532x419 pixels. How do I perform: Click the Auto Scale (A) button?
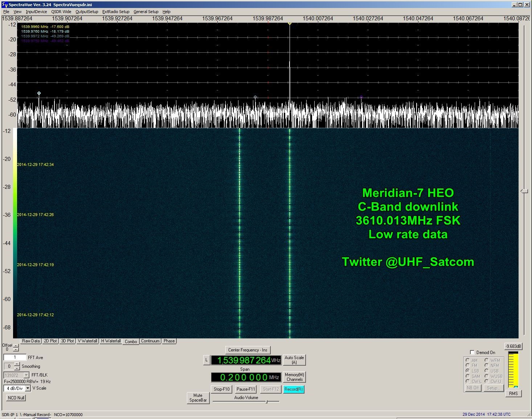point(294,360)
